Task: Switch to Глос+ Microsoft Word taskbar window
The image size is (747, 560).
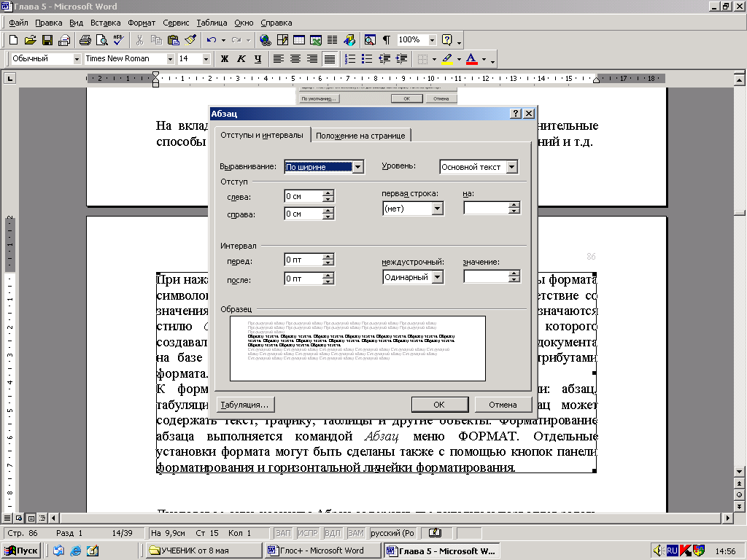Action: tap(322, 551)
